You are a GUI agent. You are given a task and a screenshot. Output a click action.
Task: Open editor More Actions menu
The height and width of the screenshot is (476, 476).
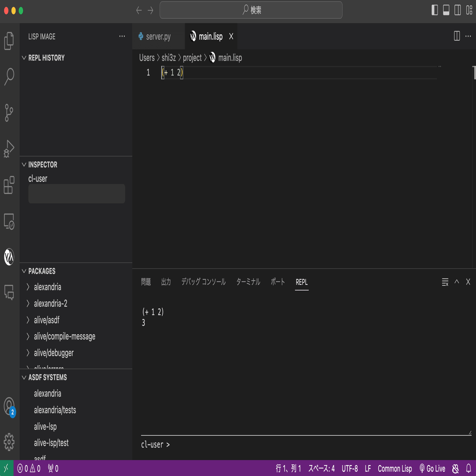click(468, 36)
